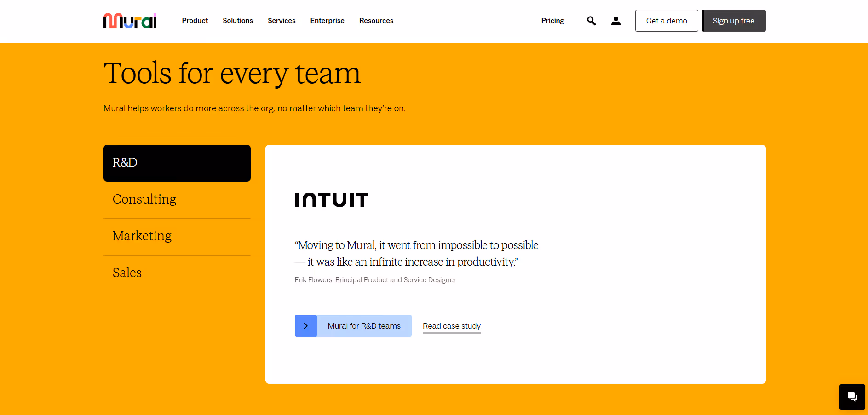Open the Read case study link

tap(452, 326)
